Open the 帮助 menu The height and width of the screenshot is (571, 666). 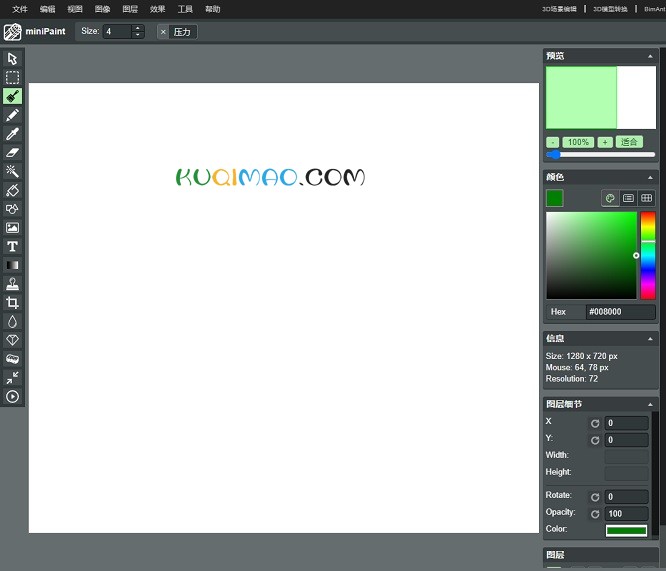[213, 9]
